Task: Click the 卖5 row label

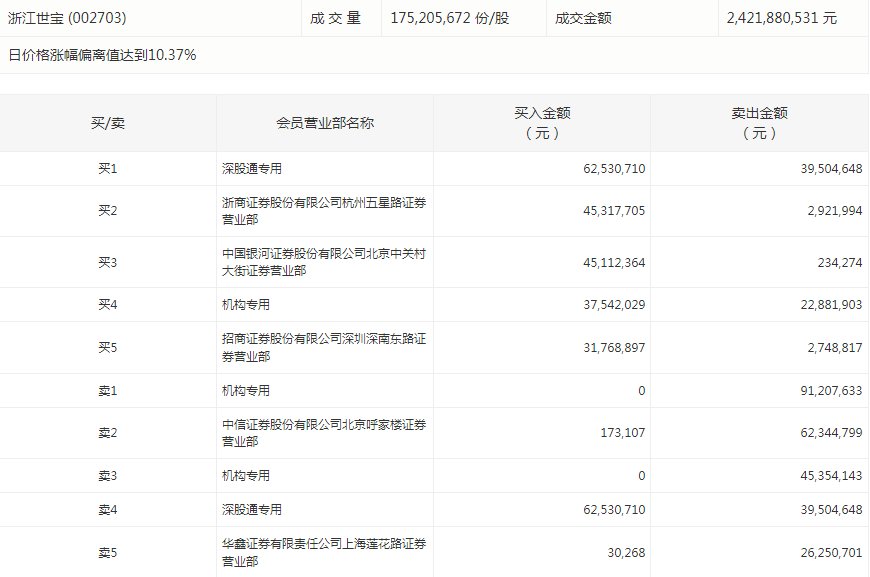Action: tap(108, 552)
